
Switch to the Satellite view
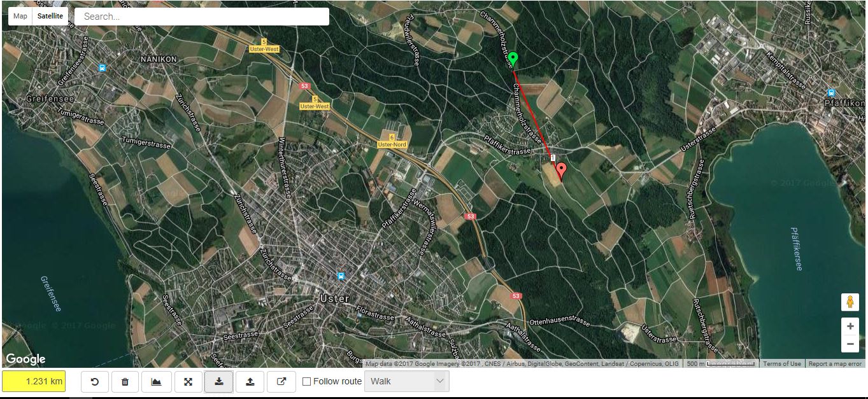50,16
